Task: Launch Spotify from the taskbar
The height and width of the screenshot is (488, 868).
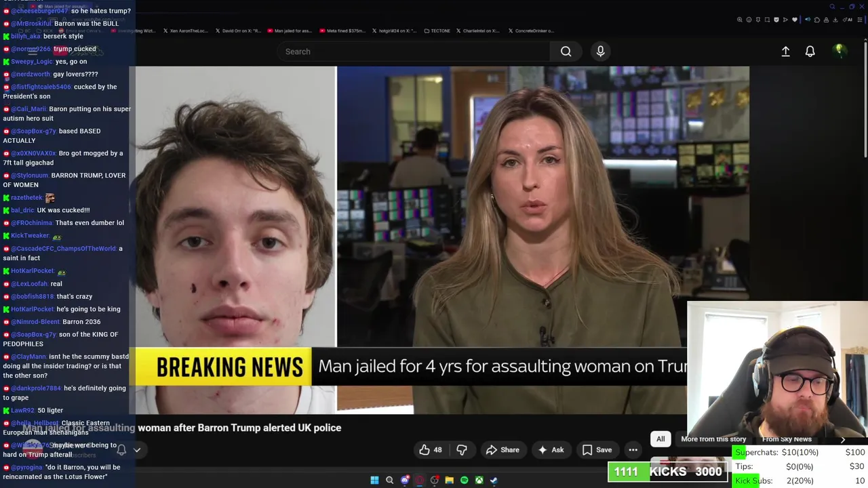Action: point(465,481)
